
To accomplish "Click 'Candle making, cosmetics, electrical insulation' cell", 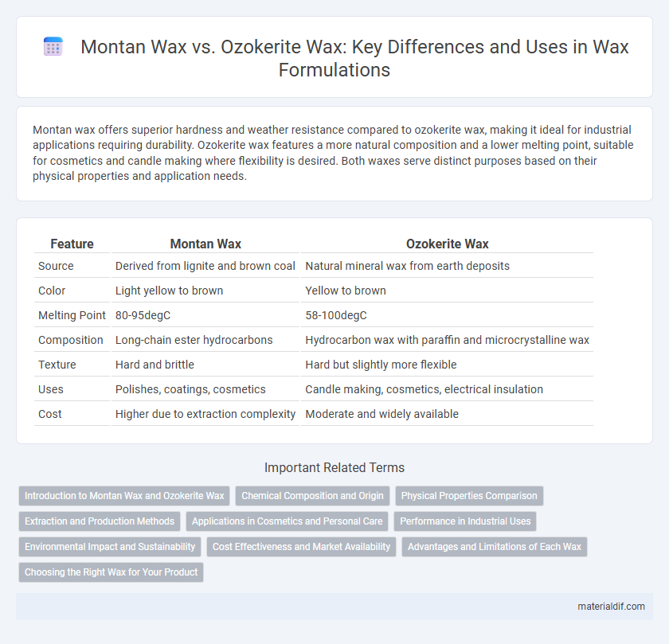I will (x=447, y=390).
